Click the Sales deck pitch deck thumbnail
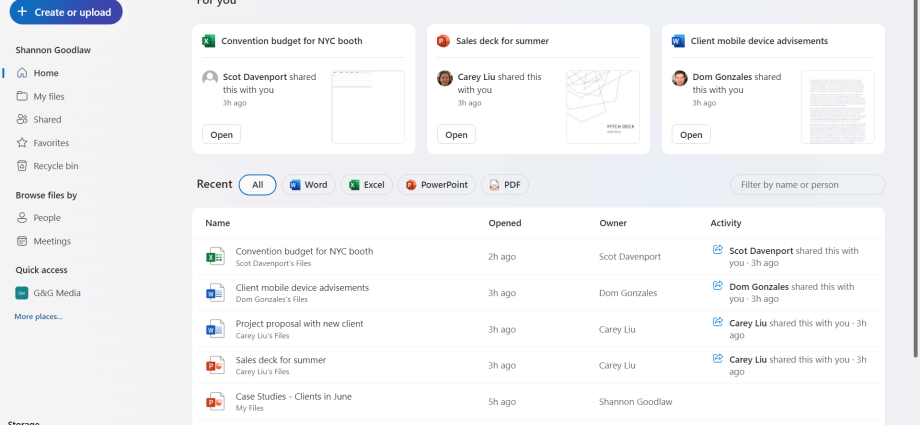The image size is (920, 425). [603, 107]
